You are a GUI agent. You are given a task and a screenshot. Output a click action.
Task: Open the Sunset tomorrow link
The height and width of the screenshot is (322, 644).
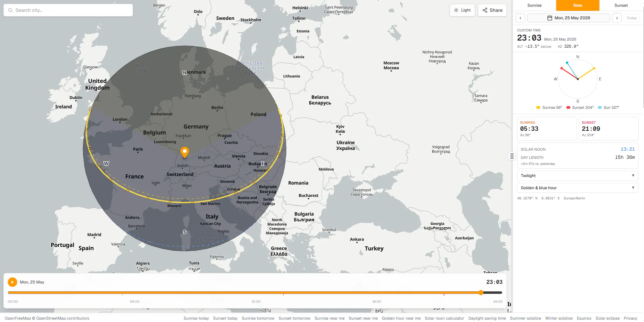[x=294, y=318]
